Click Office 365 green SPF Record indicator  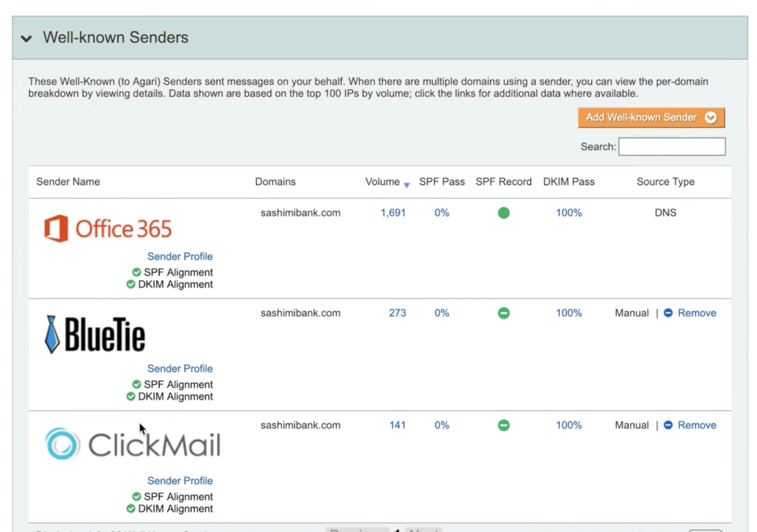pyautogui.click(x=503, y=213)
